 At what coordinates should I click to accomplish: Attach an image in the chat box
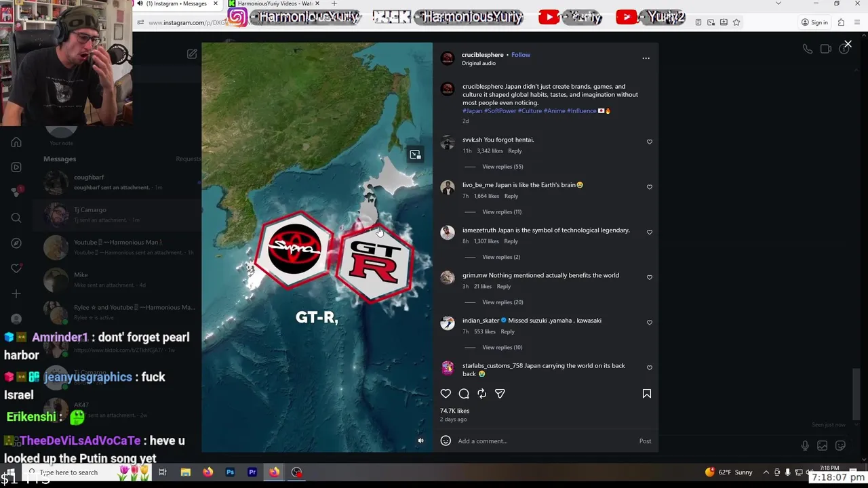click(823, 445)
